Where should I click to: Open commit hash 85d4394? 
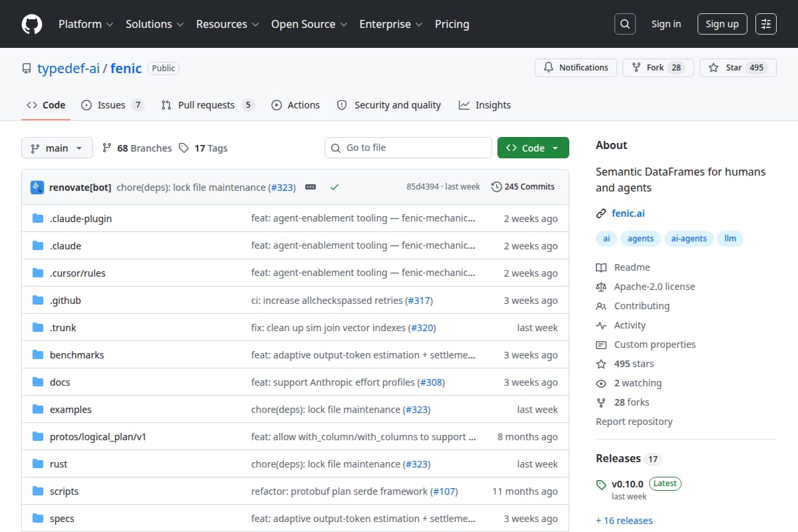[x=423, y=187]
